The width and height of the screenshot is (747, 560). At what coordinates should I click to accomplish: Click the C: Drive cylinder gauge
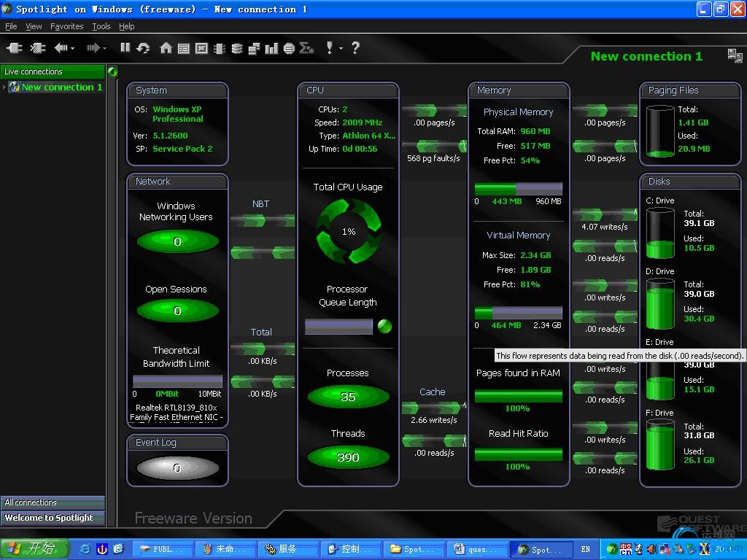click(x=660, y=233)
